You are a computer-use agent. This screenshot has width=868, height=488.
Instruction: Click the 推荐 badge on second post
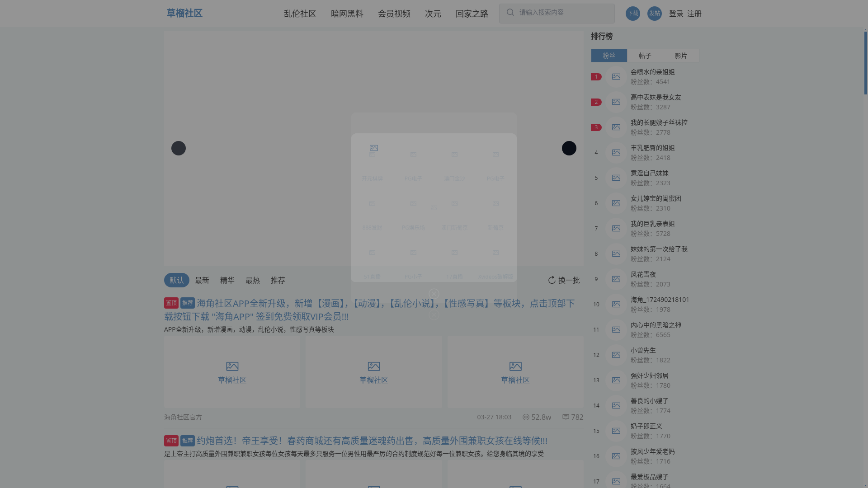coord(188,441)
